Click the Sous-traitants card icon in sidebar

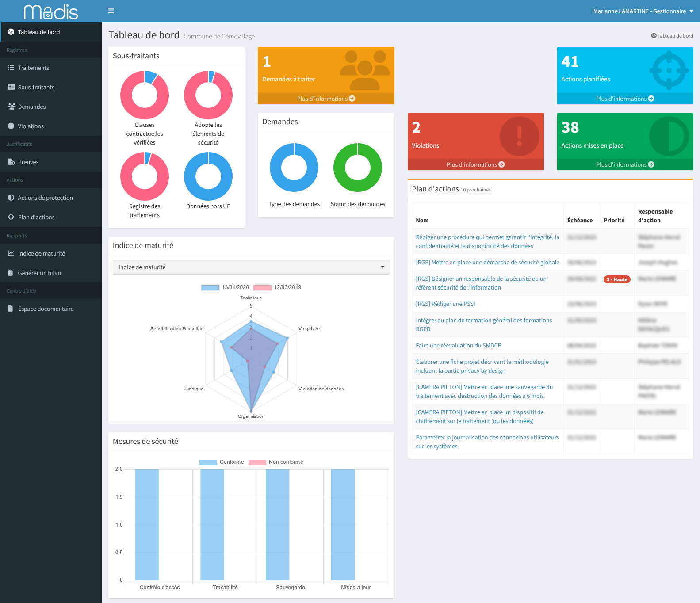[11, 87]
